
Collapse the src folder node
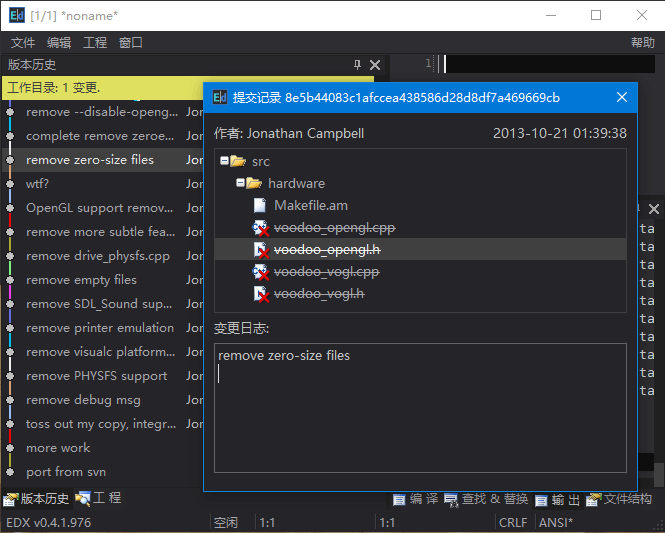coord(224,161)
